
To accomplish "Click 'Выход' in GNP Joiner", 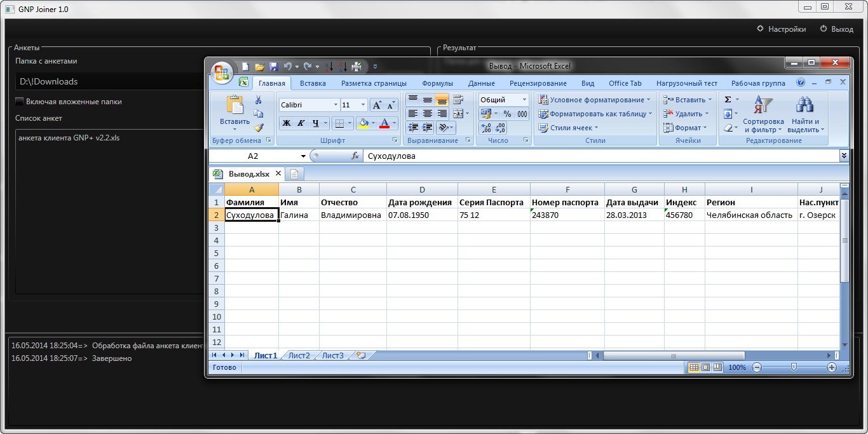I will (x=837, y=29).
